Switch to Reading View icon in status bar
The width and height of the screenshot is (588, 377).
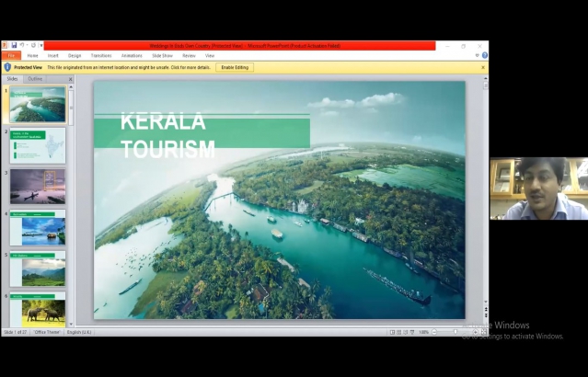[x=406, y=333]
